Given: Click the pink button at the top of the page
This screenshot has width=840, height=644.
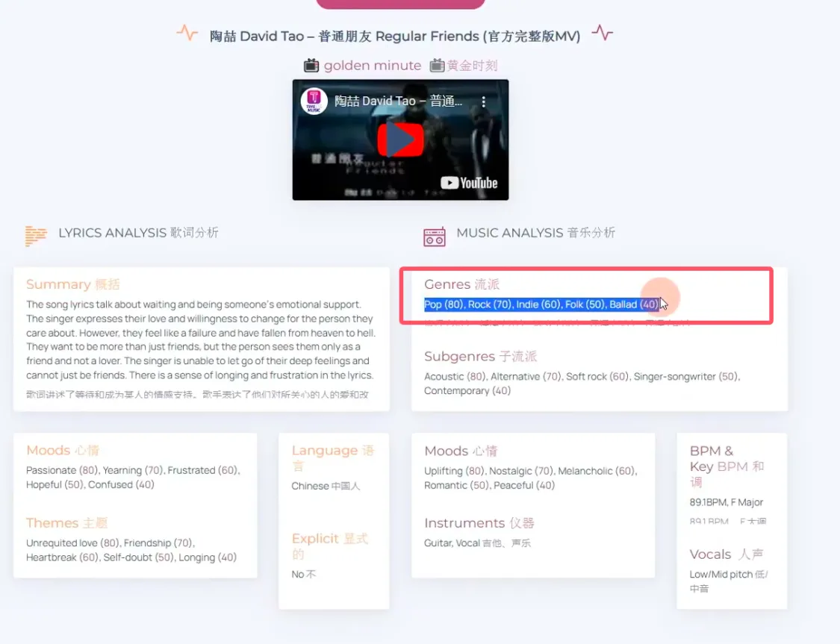Looking at the screenshot, I should pyautogui.click(x=401, y=4).
